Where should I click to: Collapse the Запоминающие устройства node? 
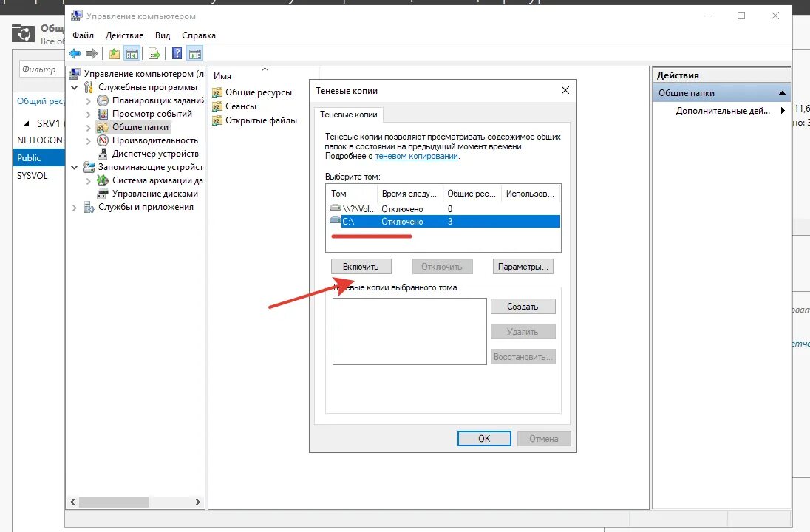[x=75, y=167]
